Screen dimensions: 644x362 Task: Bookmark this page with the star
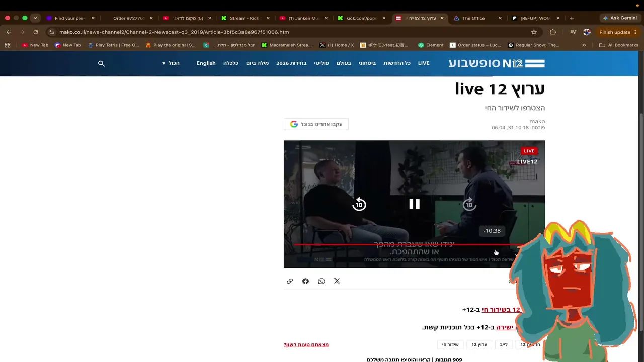[x=534, y=32]
